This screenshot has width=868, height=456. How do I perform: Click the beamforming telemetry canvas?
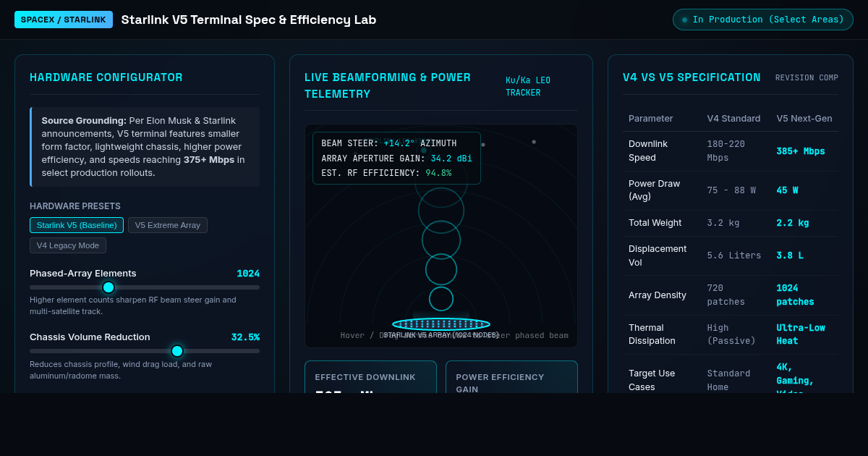coord(441,236)
